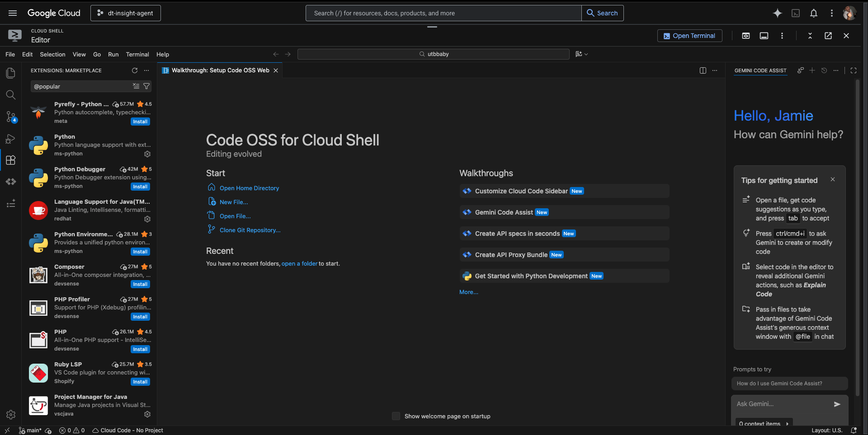Open Google Cloud navigation hamburger menu

coord(13,13)
